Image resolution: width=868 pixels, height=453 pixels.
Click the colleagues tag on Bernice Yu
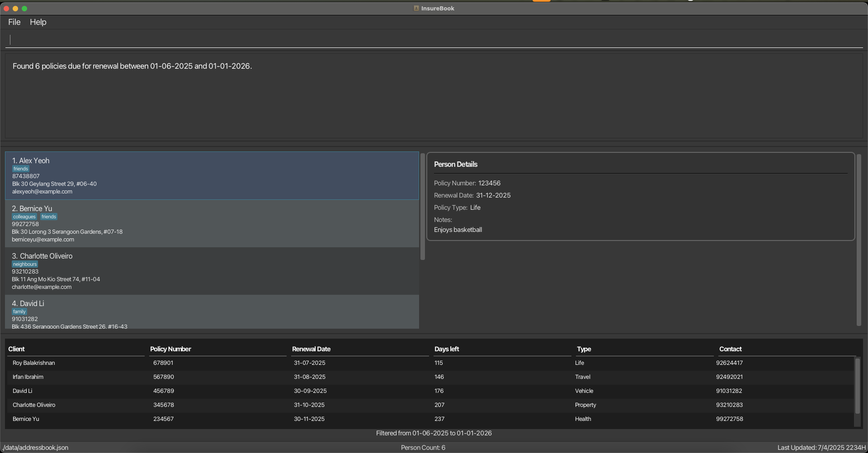pos(24,217)
